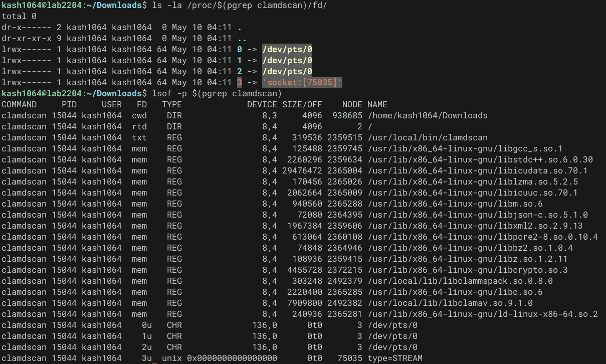This screenshot has width=606, height=364.
Task: Click the 'socket:[75035]' symlink target
Action: pyautogui.click(x=302, y=82)
